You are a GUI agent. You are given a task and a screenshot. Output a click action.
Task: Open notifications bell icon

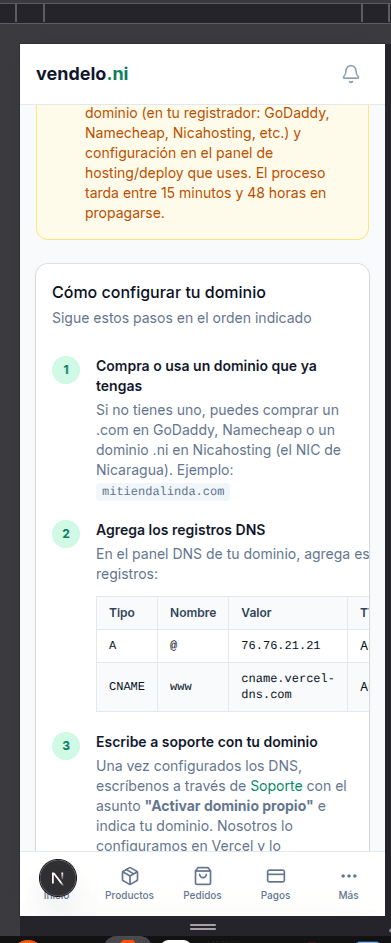351,74
